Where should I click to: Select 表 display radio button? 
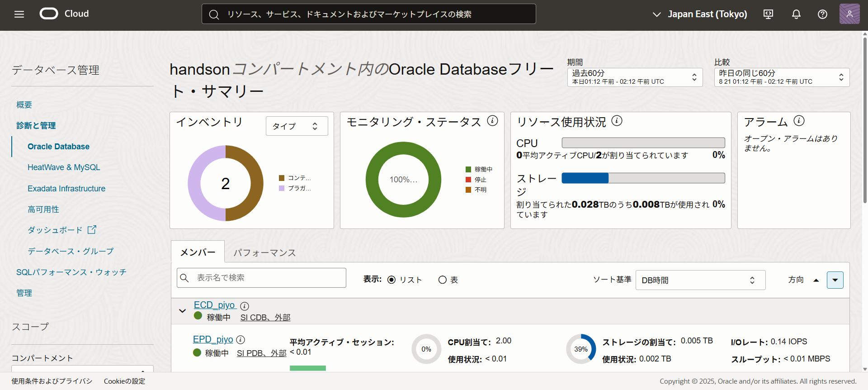pos(443,280)
